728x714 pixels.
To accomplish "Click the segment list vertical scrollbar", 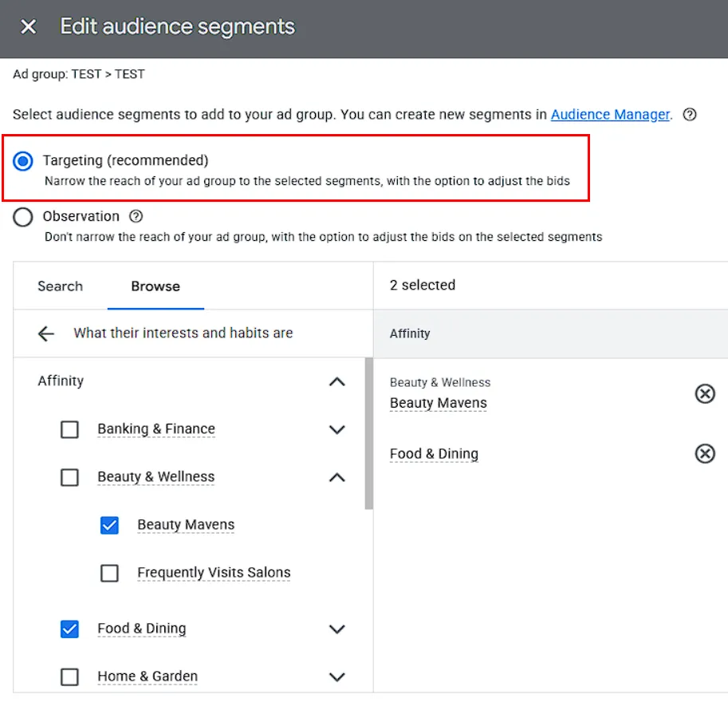I will point(368,433).
